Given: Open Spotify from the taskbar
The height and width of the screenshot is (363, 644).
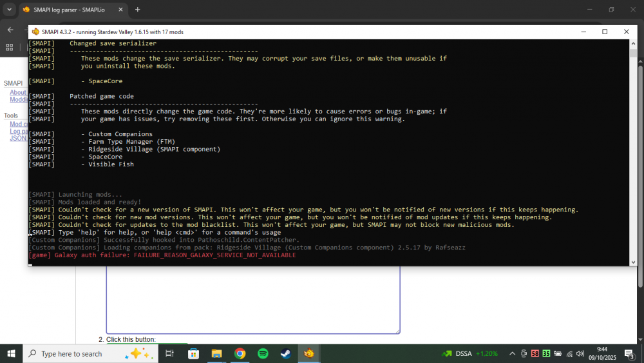Looking at the screenshot, I should click(262, 353).
